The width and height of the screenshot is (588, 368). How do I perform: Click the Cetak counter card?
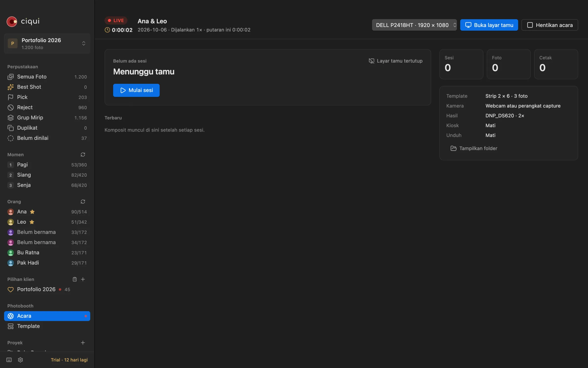pos(556,64)
